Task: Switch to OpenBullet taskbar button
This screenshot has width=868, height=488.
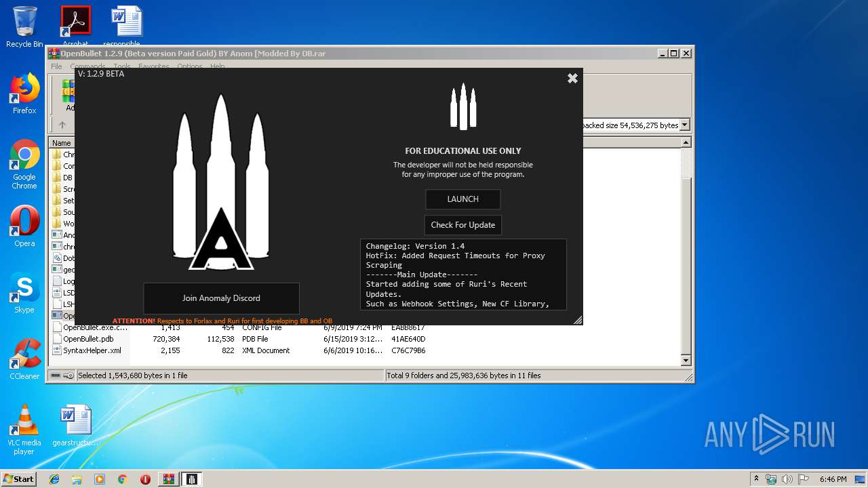Action: pos(192,479)
